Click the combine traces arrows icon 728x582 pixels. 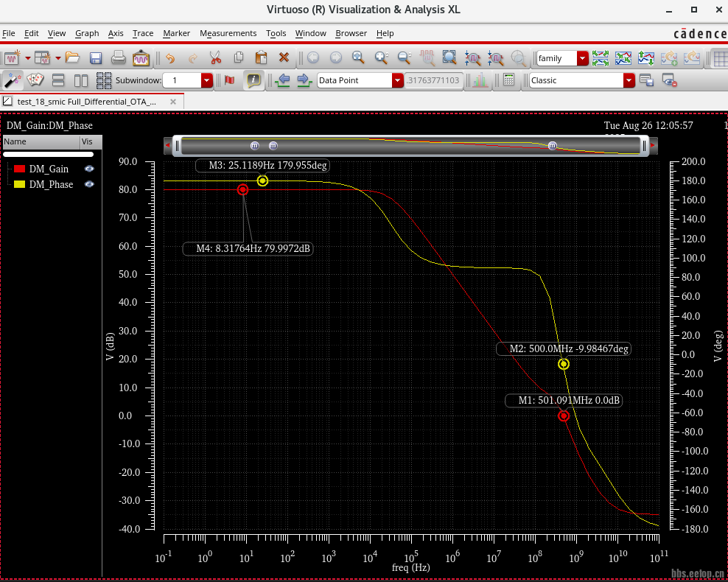click(623, 58)
